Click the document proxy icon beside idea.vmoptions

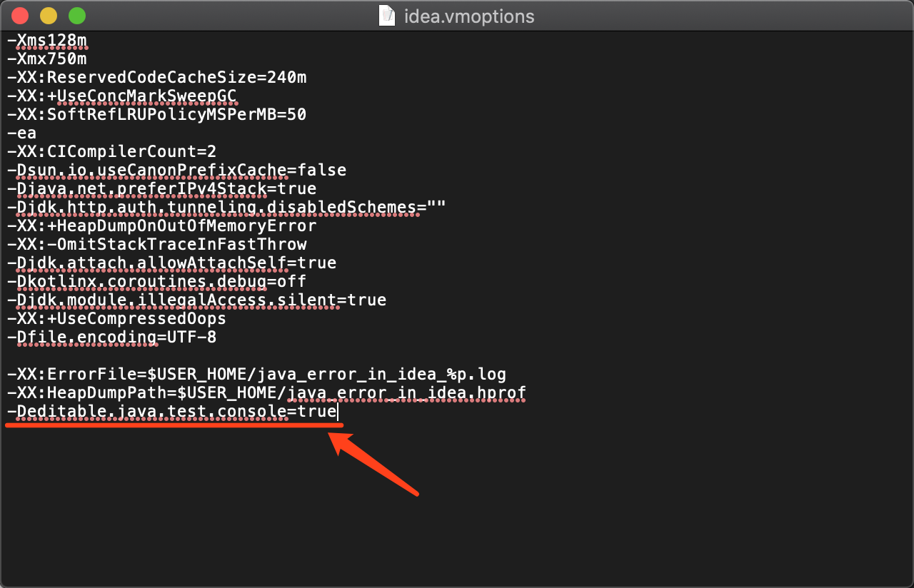(x=386, y=15)
